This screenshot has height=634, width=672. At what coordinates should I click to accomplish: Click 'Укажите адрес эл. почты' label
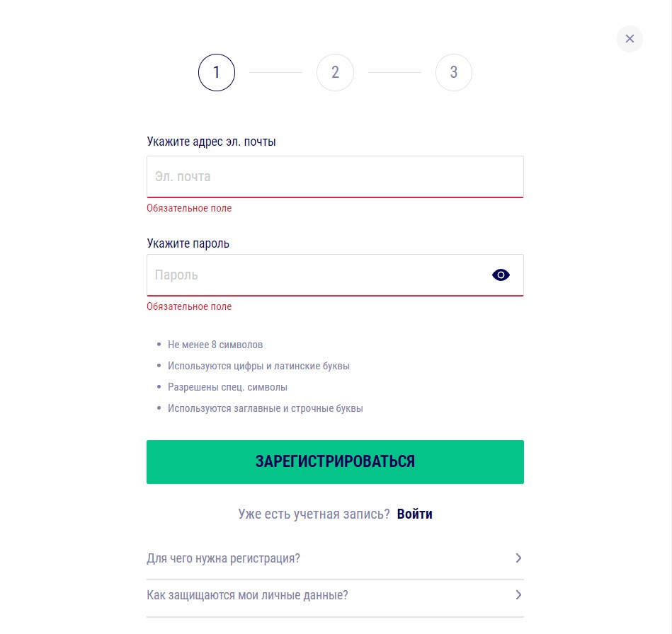point(211,142)
